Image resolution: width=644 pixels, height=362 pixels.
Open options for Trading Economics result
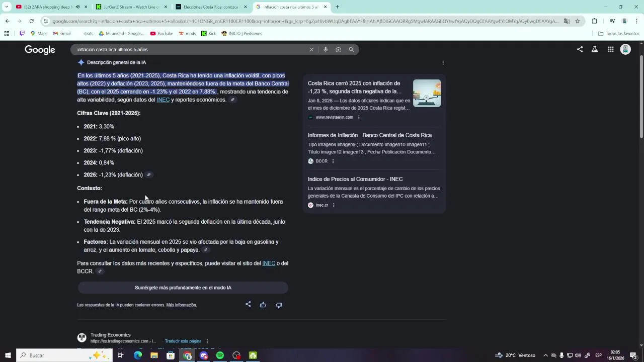[x=207, y=341]
